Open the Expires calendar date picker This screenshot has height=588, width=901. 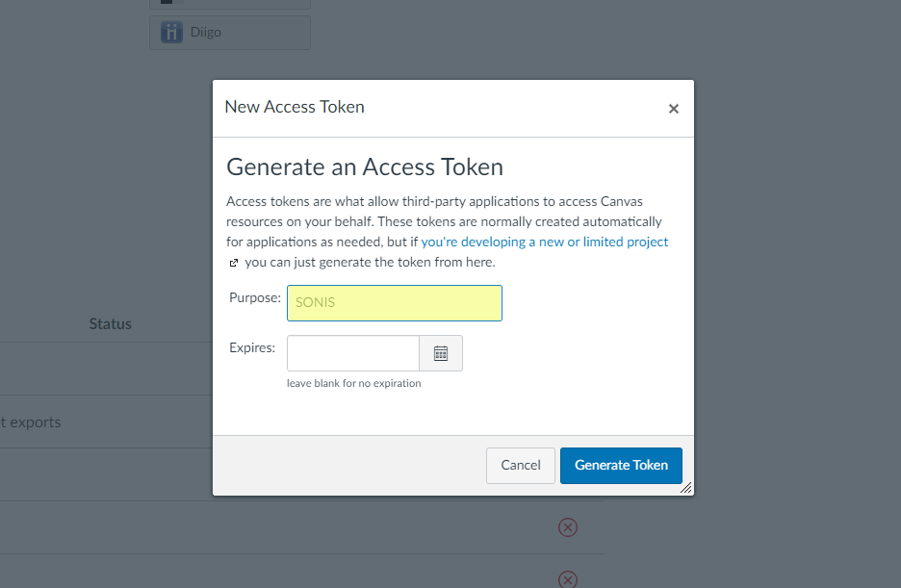tap(441, 353)
